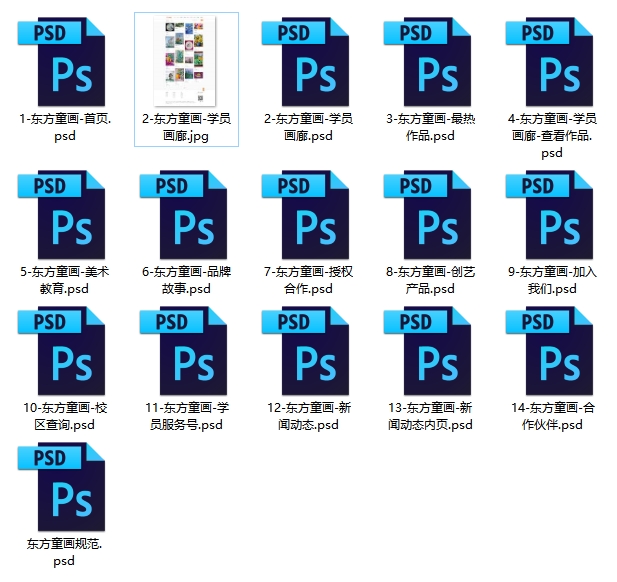
Task: Select the 11-东方童画-学员服务号.psd file icon
Action: (x=184, y=351)
